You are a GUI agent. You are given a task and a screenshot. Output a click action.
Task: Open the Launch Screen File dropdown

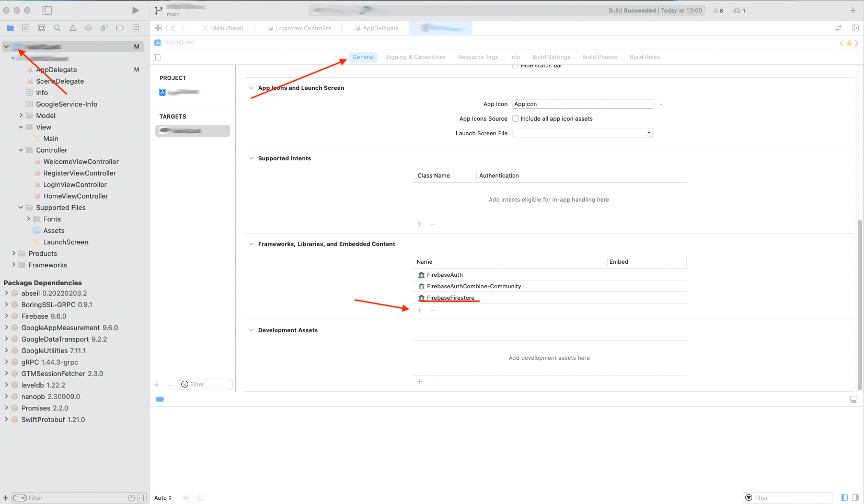[583, 133]
